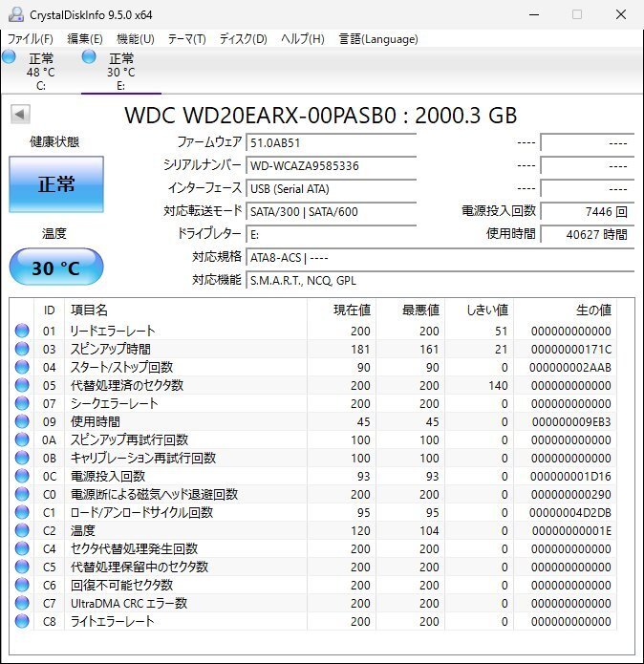Click the status icon for ID C5 row
This screenshot has width=644, height=664.
click(22, 567)
